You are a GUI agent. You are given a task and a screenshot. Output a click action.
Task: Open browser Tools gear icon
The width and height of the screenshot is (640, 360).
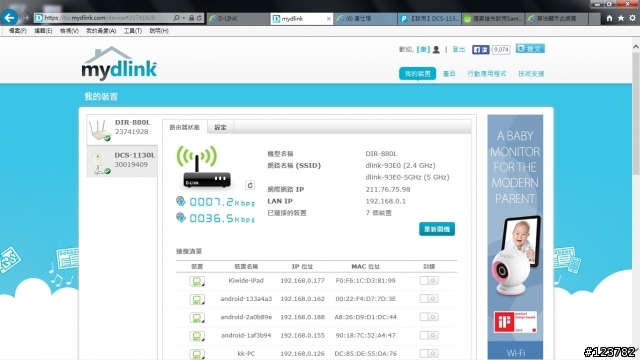pyautogui.click(x=632, y=18)
